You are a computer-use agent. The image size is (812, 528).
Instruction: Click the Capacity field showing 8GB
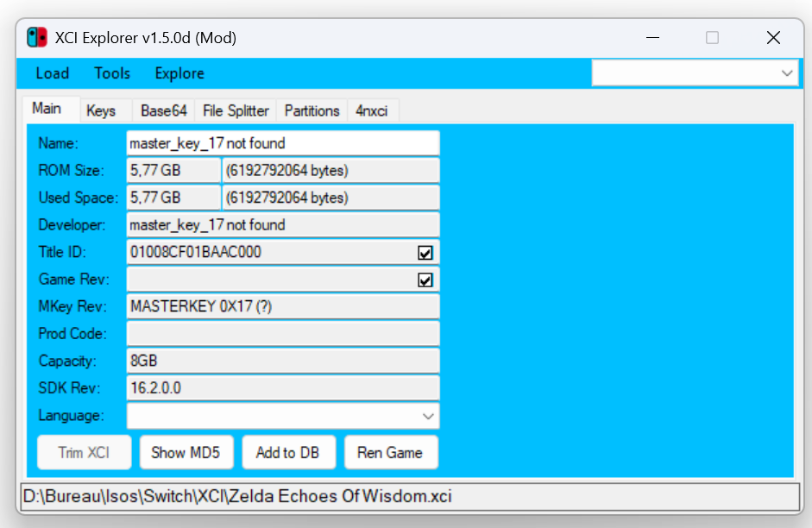click(283, 361)
